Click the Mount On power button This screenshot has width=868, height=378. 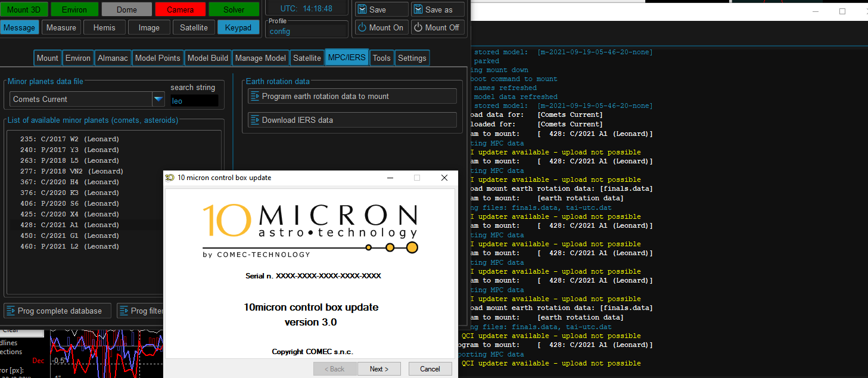[382, 27]
